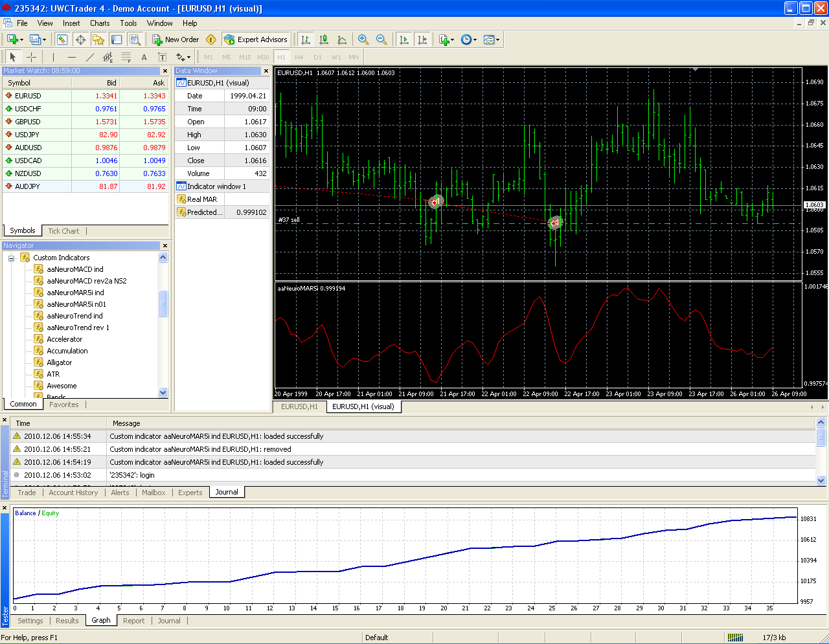Open the File menu
Viewport: 829px width, 644px height.
tap(22, 23)
